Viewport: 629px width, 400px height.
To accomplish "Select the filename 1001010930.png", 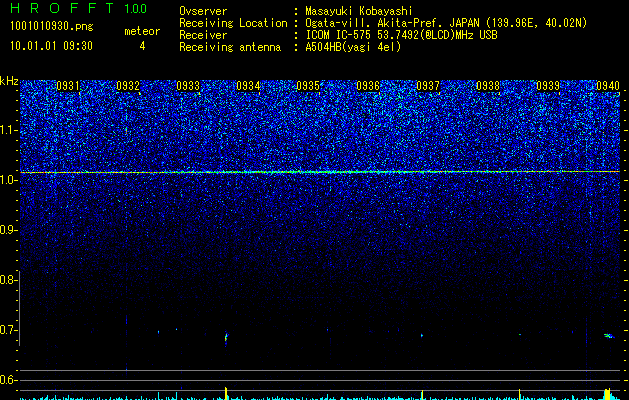I will click(x=51, y=27).
